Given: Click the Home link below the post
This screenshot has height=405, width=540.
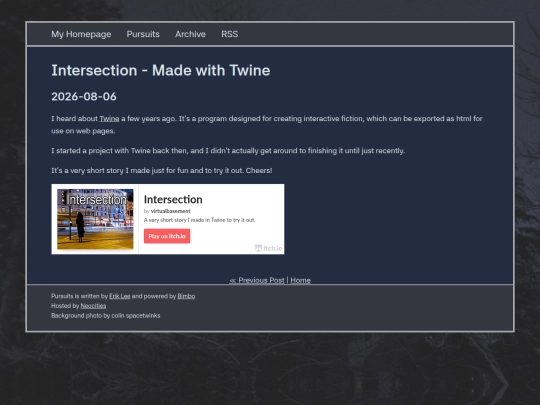Looking at the screenshot, I should pyautogui.click(x=300, y=280).
